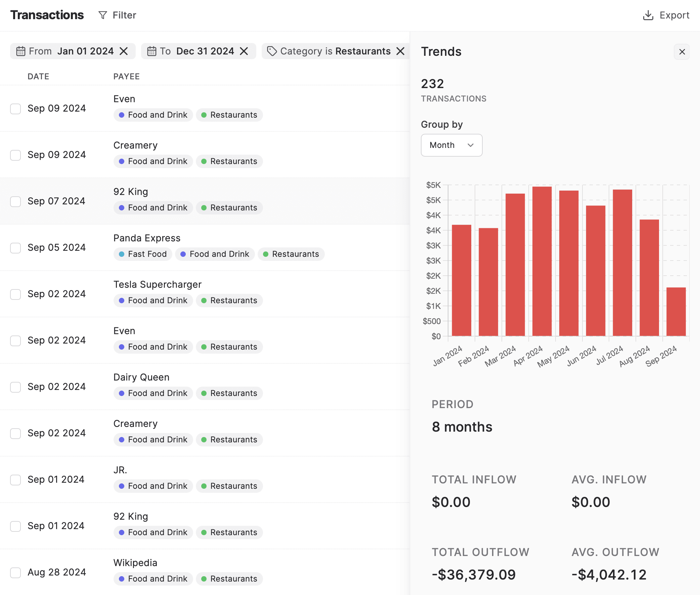Viewport: 700px width, 595px height.
Task: Click the Category tag icon
Action: [272, 51]
